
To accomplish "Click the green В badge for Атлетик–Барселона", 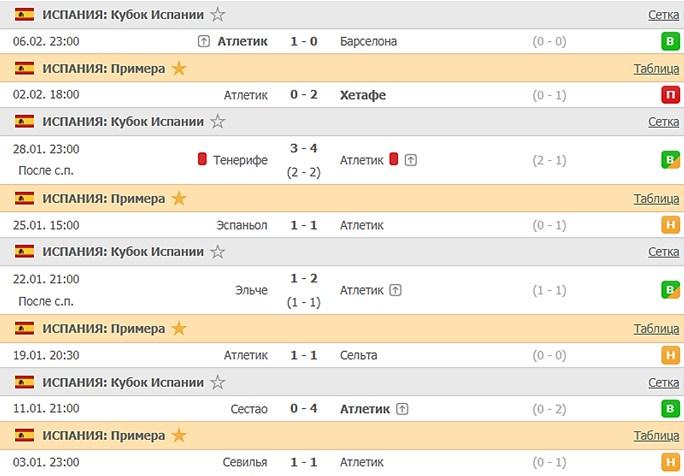I will [x=669, y=41].
